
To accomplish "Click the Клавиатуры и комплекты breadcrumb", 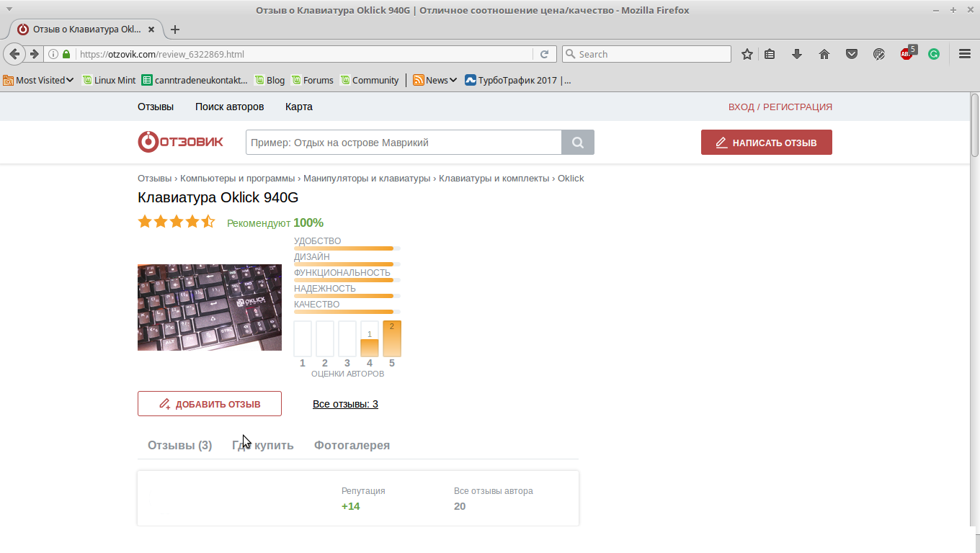I will pos(494,178).
